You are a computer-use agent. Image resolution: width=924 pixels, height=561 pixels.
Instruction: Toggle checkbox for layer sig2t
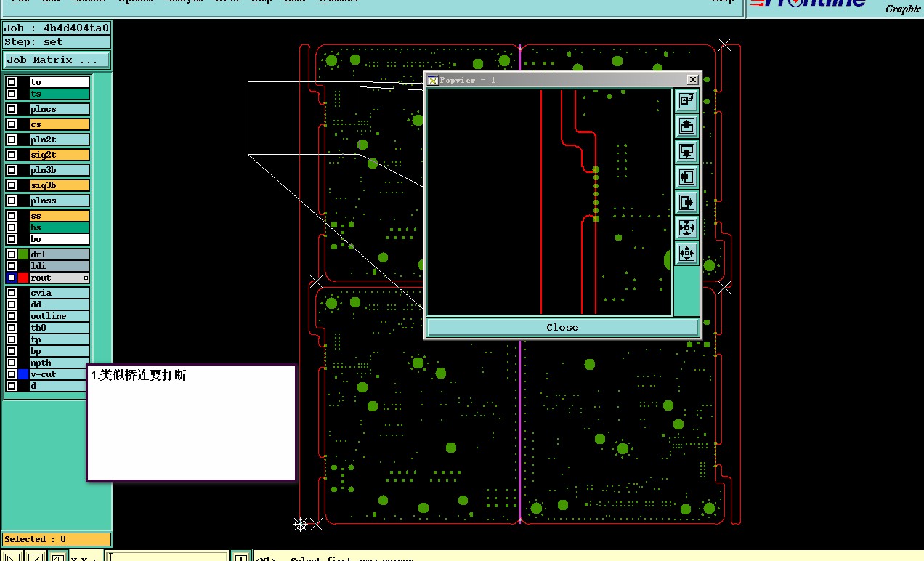[x=12, y=155]
